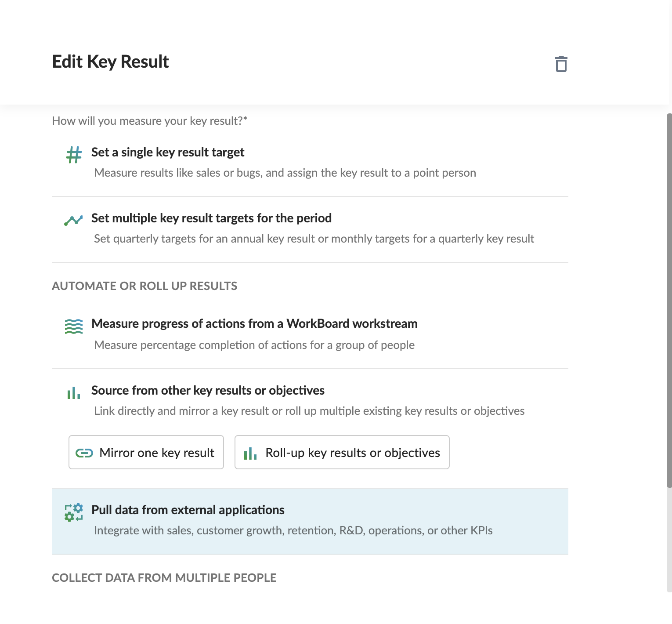Click bar chart icon beside Source from other
672x624 pixels.
pyautogui.click(x=74, y=393)
